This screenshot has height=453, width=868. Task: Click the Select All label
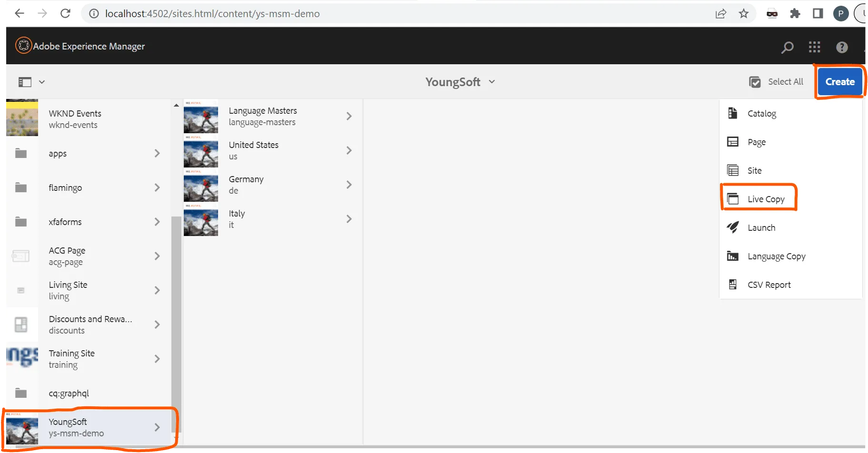tap(786, 82)
